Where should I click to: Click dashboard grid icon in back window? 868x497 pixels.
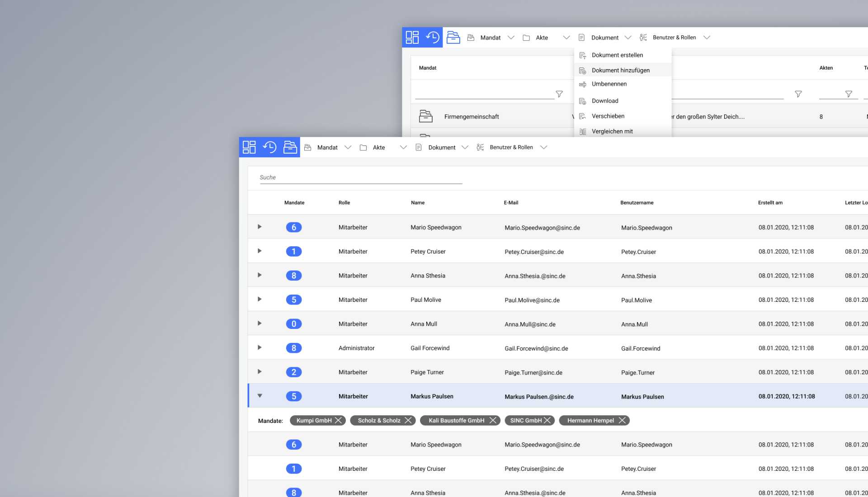coord(412,38)
